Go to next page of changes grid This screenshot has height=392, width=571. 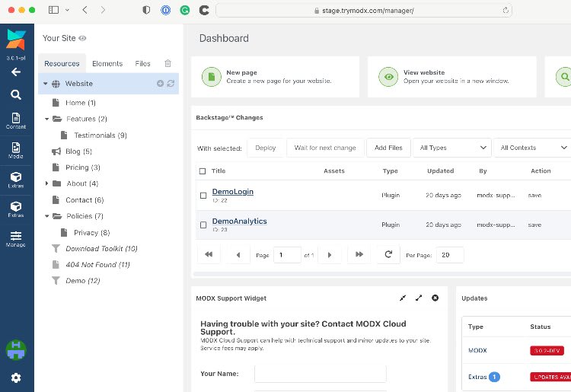[330, 255]
